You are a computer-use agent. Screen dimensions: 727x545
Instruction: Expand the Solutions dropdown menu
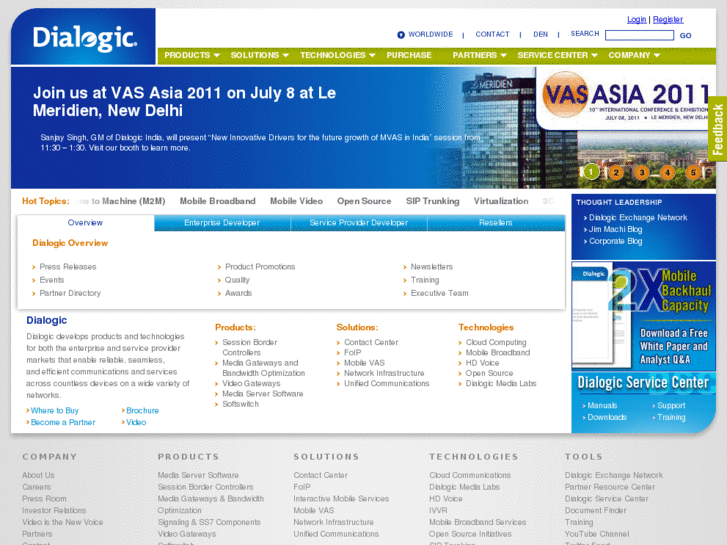[x=260, y=55]
